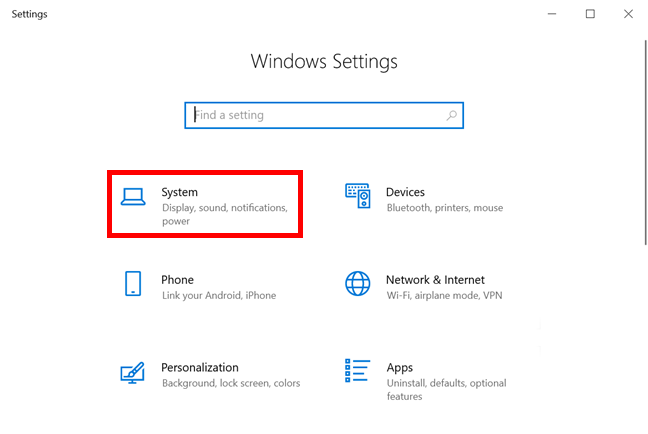
Task: Open the Devices keyboard and speaker icon
Action: click(x=358, y=196)
